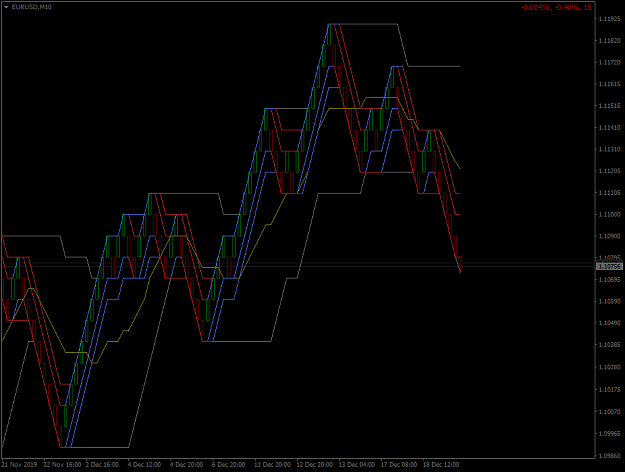Click price axis label 1.11105
Viewport: 625px width, 472px height.
pos(609,193)
